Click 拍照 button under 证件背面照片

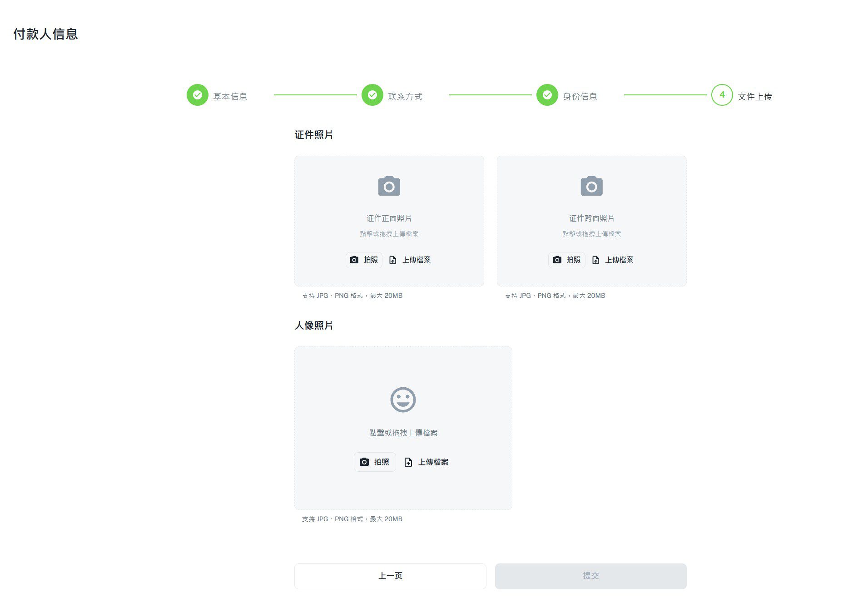566,260
